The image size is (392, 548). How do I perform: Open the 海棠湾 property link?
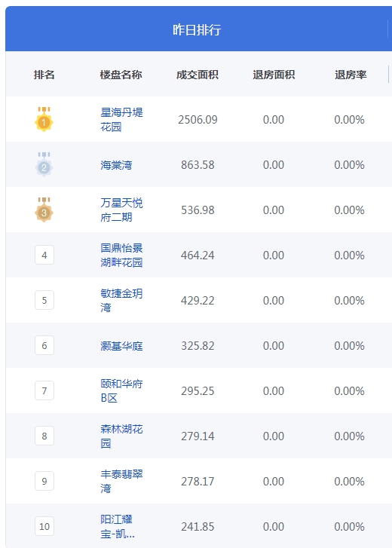[x=116, y=164]
